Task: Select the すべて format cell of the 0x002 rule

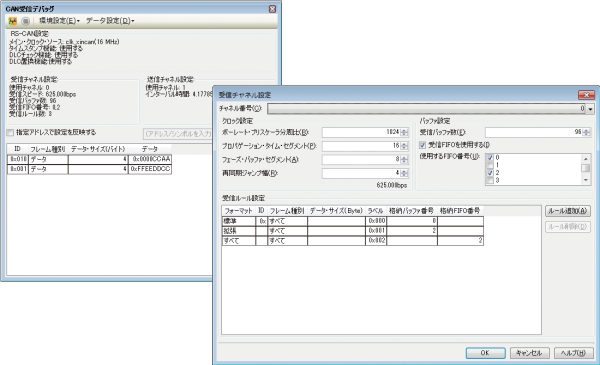Action: (239, 241)
